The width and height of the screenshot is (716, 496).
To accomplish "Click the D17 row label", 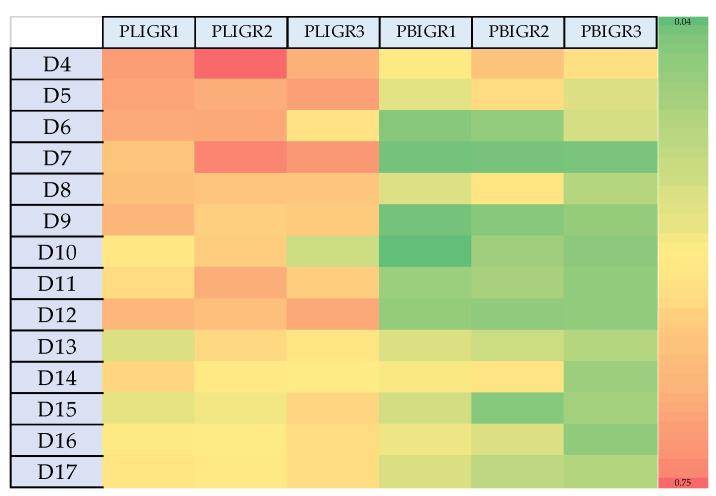I will (x=56, y=470).
